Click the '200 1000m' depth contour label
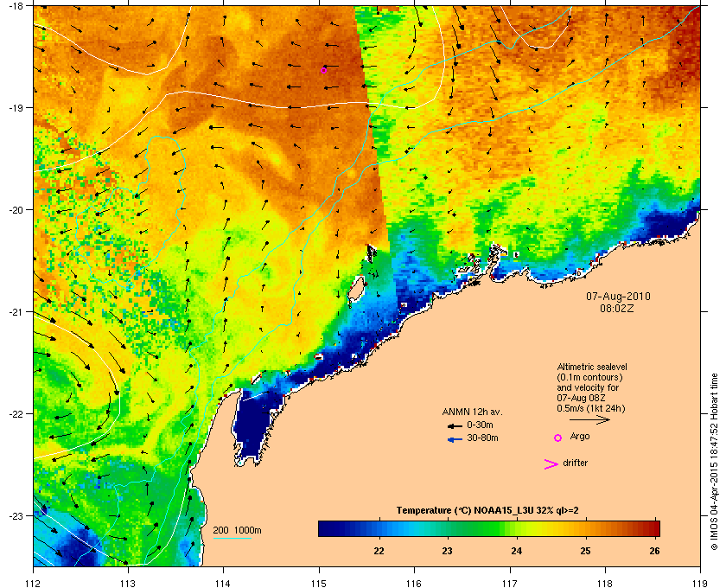This screenshot has width=726, height=588. [x=237, y=531]
